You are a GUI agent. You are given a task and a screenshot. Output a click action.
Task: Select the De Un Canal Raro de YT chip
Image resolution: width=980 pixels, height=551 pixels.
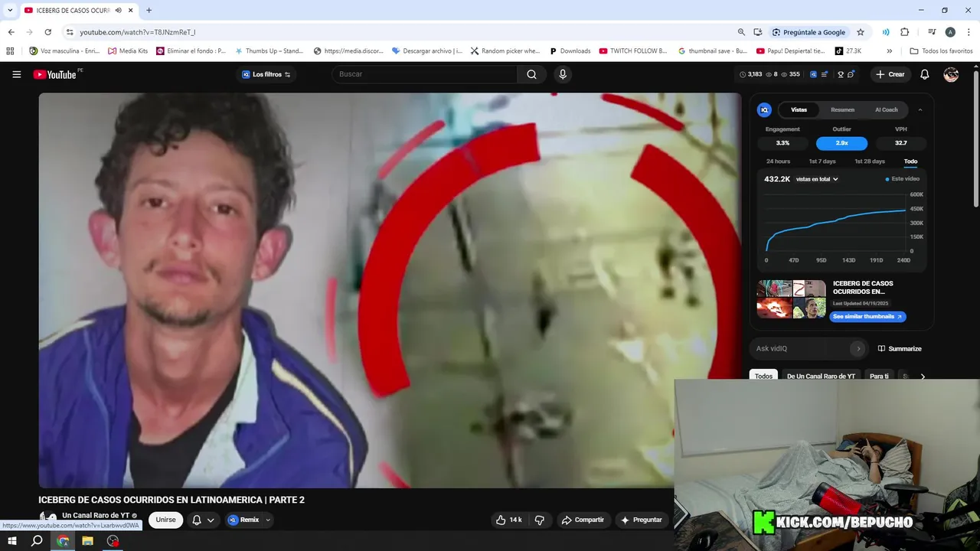coord(821,376)
